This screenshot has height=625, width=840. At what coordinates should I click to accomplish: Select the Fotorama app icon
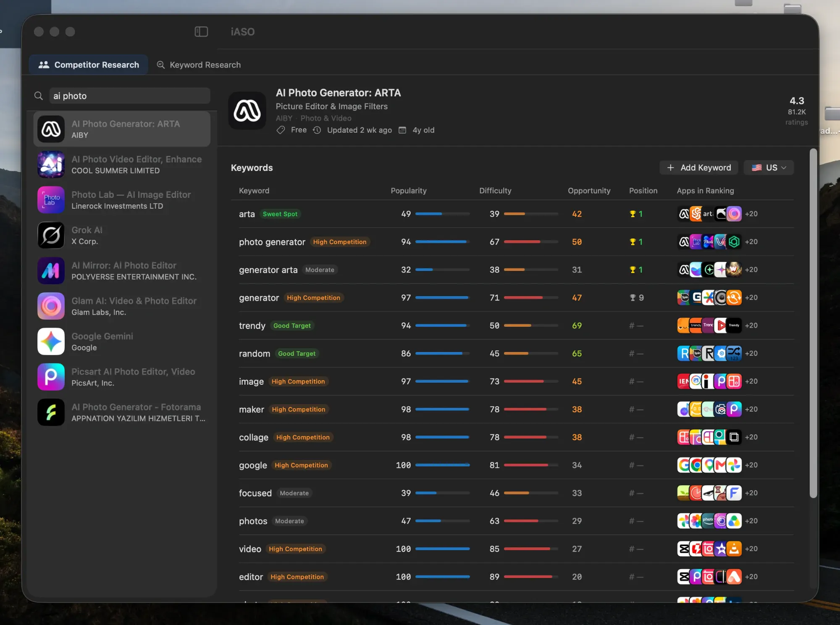click(x=51, y=412)
